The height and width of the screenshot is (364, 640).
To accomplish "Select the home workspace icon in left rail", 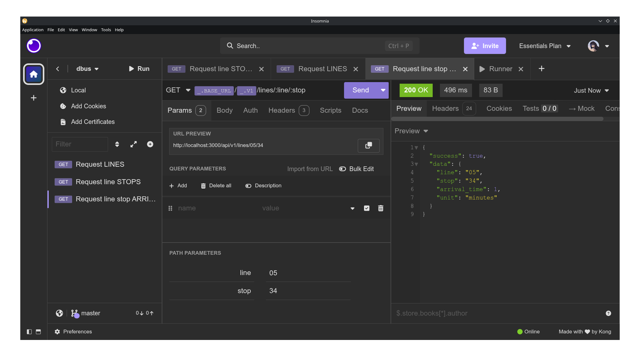I will (33, 74).
